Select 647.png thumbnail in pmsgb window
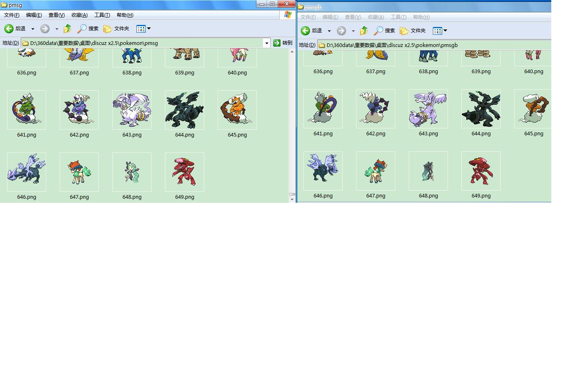The height and width of the screenshot is (368, 588). (376, 171)
